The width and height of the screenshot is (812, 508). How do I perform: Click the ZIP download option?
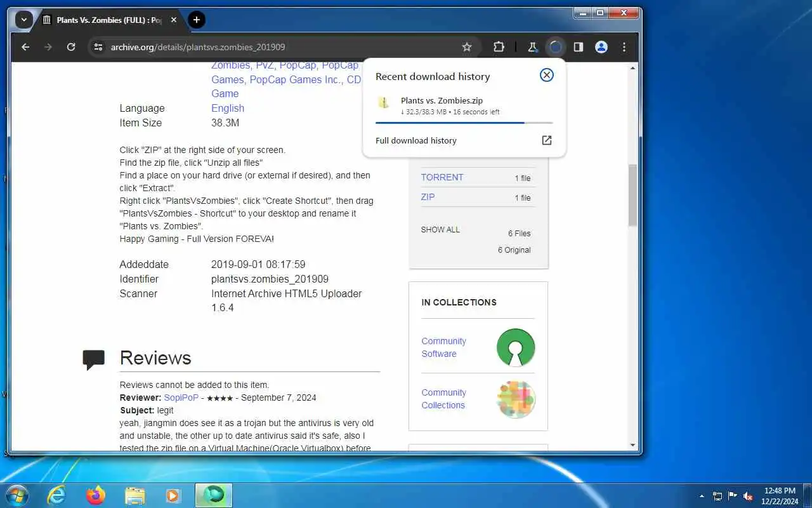(x=428, y=197)
